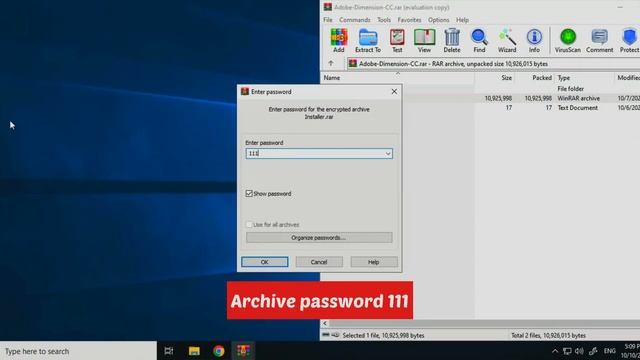Select the File folder row
Image resolution: width=640 pixels, height=360 pixels.
point(522,89)
